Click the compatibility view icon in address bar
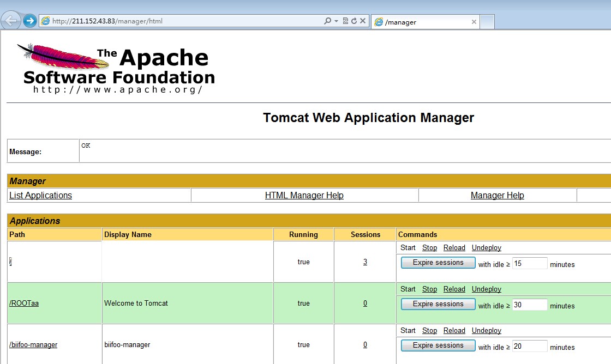 coord(345,21)
